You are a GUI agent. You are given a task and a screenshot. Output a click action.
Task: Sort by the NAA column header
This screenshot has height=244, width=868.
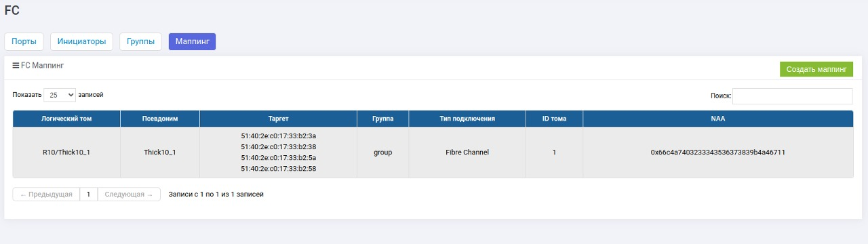coord(718,119)
